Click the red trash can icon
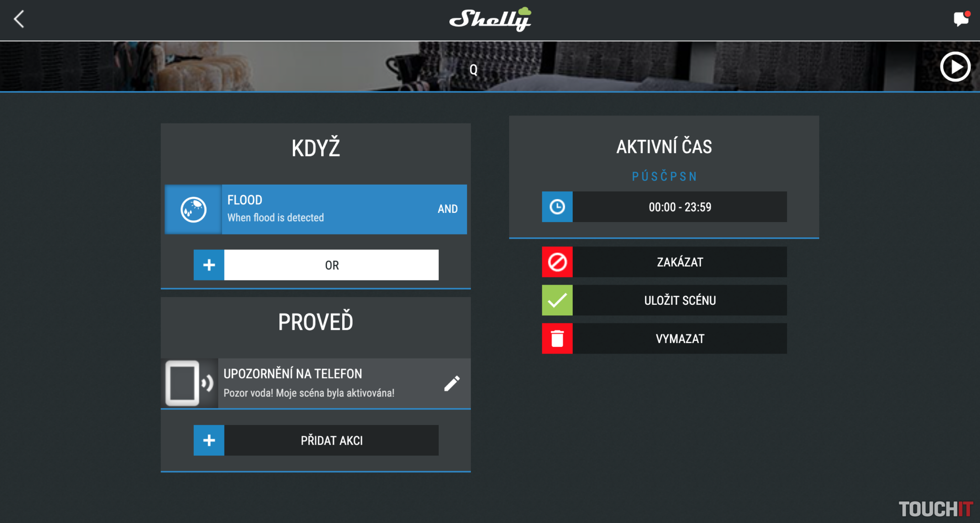The image size is (980, 523). (557, 339)
